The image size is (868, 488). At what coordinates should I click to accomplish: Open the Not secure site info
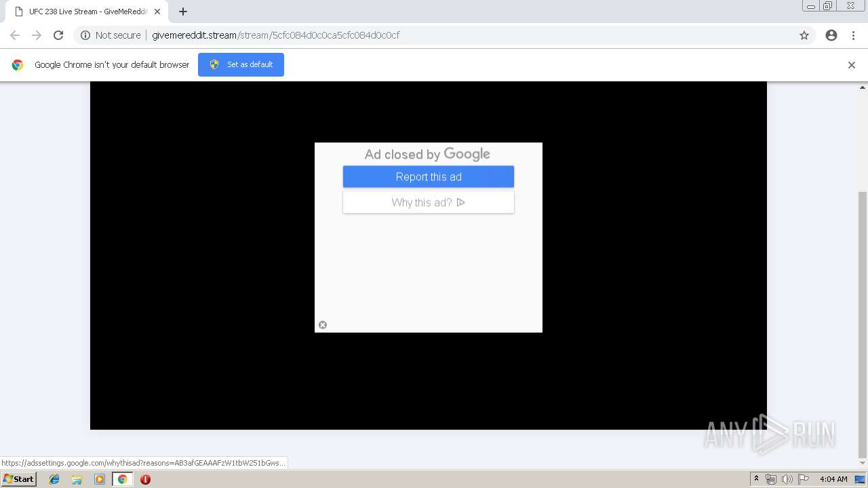point(111,35)
